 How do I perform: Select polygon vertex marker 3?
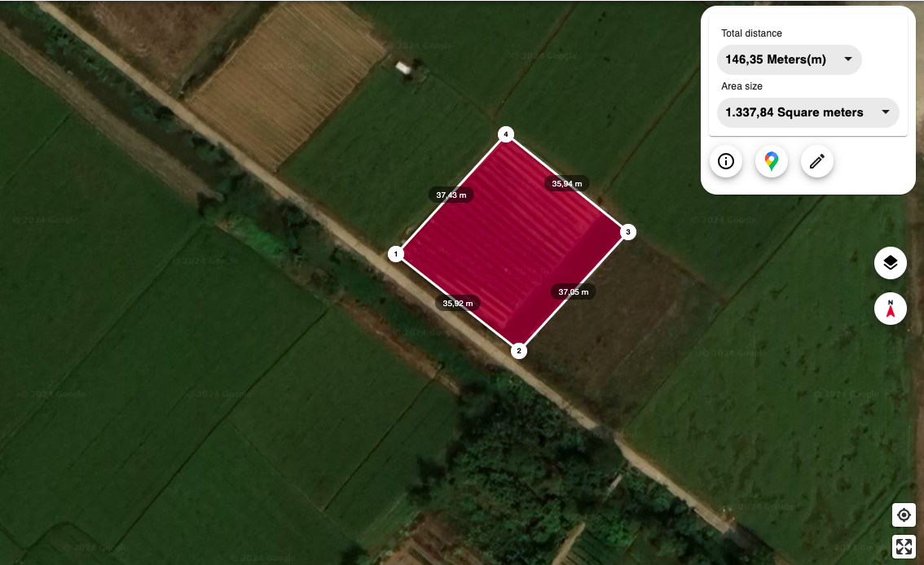click(x=628, y=232)
